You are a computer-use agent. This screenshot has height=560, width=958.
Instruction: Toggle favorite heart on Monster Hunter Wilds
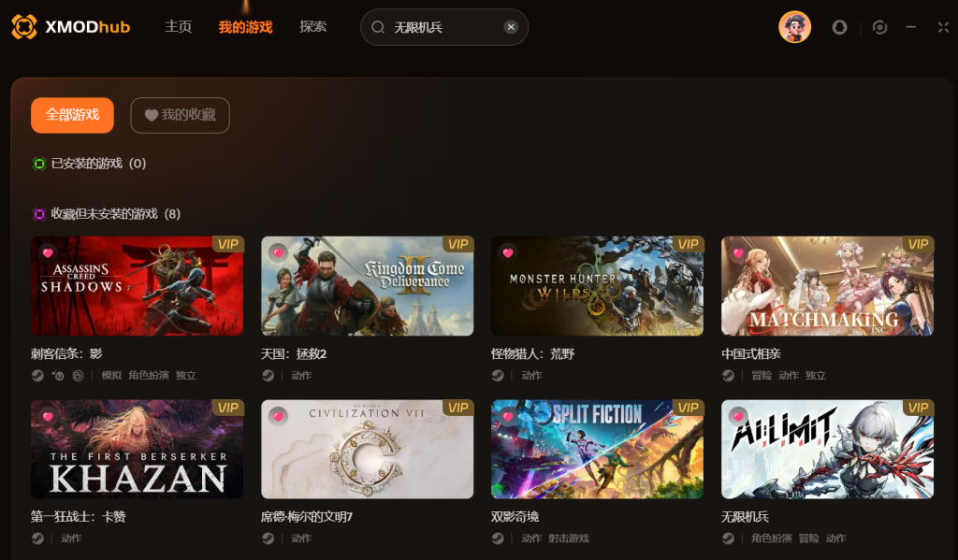(508, 252)
